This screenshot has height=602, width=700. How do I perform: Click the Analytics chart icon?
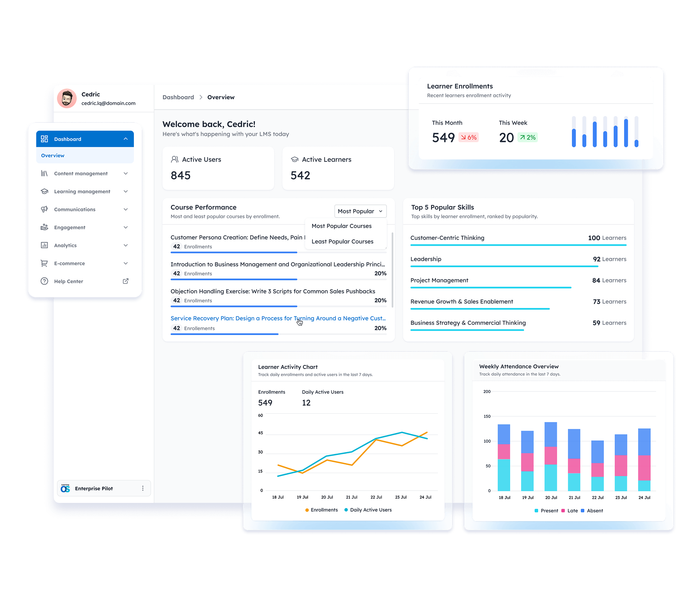[x=44, y=245]
